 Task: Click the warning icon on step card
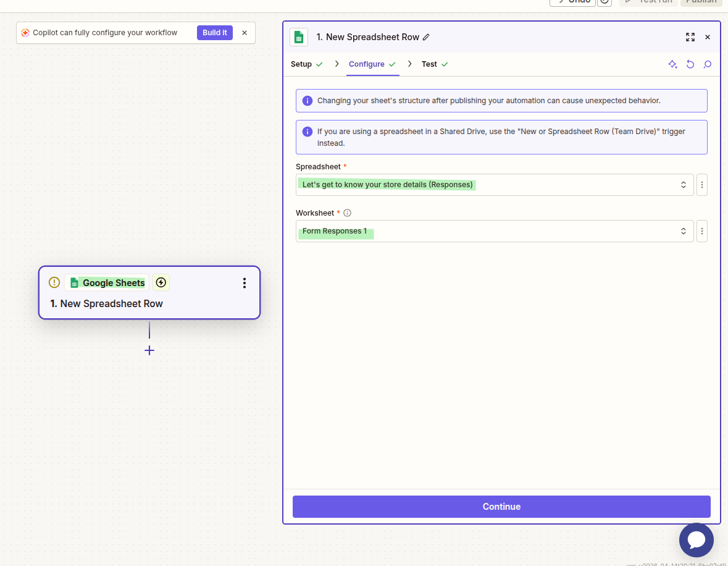click(54, 282)
